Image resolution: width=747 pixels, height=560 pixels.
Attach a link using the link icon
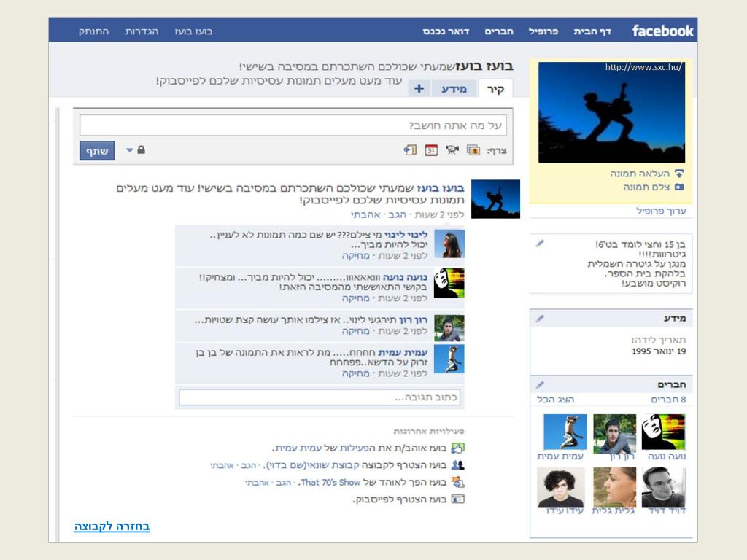click(410, 150)
